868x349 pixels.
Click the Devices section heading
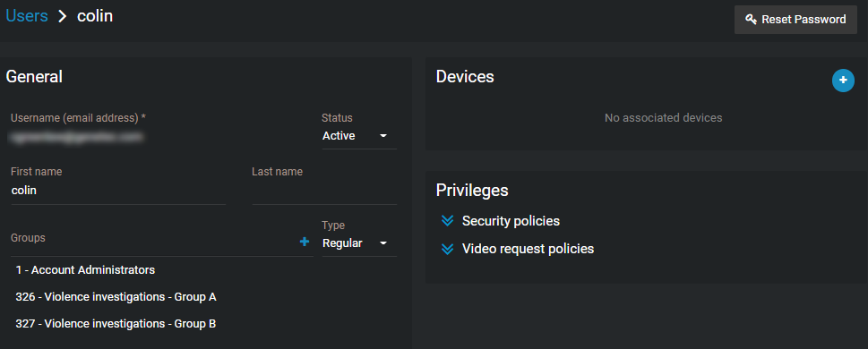coord(465,77)
